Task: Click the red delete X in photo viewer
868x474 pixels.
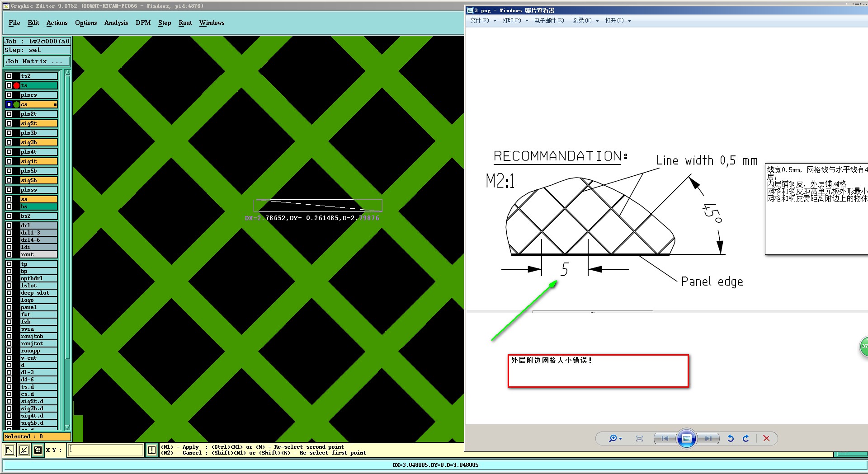Action: [x=766, y=438]
